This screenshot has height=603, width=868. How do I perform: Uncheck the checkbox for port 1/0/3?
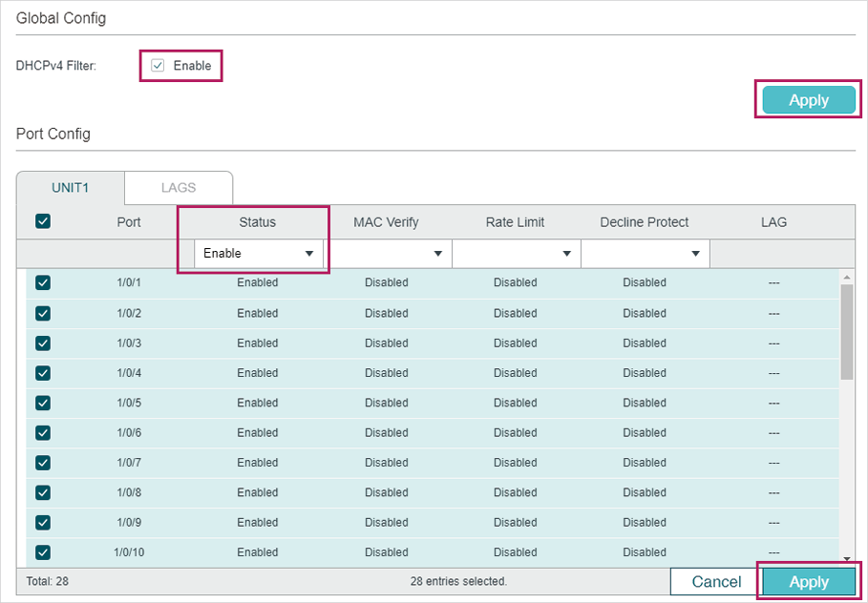point(43,343)
